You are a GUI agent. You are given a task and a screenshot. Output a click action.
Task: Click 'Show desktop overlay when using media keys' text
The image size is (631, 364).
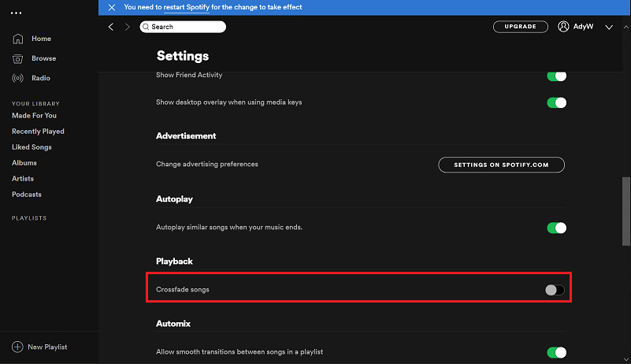coord(228,102)
